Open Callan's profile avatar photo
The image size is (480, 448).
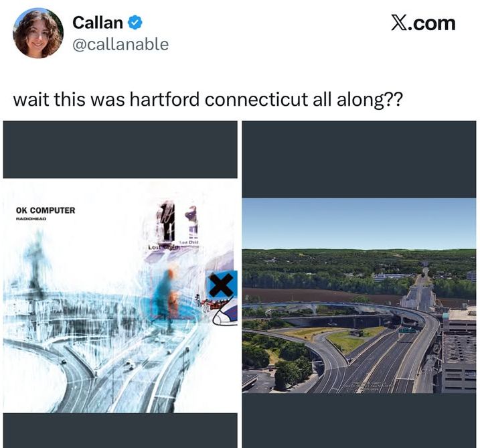point(38,33)
